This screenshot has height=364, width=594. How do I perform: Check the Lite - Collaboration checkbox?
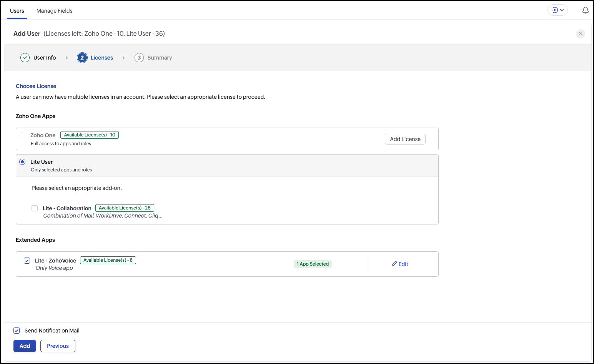[x=35, y=208]
